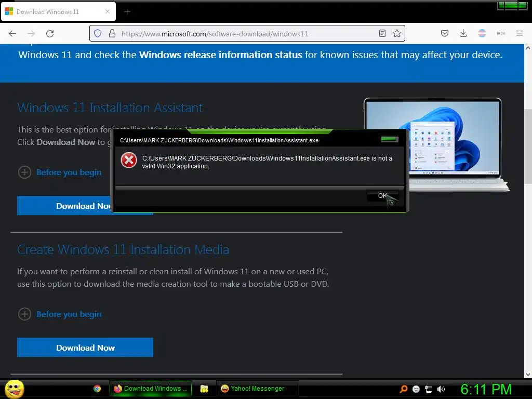Click the angle-brackets extension icon in toolbar
This screenshot has width=532, height=399.
tap(500, 33)
